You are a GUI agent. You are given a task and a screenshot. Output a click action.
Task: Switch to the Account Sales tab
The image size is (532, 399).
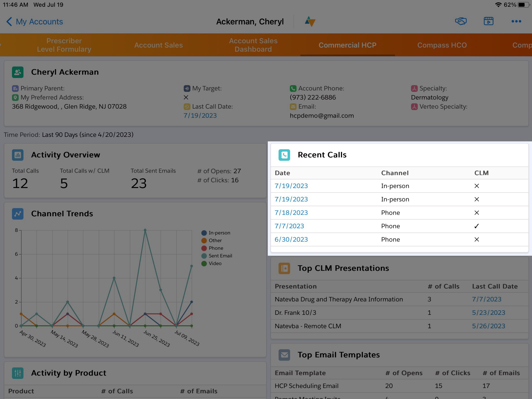pyautogui.click(x=158, y=45)
